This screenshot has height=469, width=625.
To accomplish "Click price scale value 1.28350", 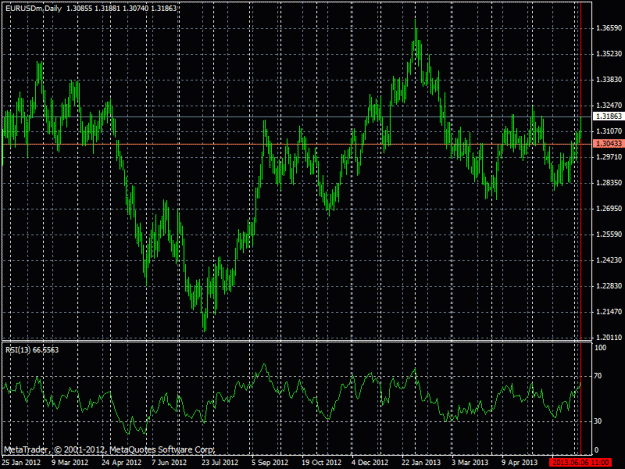I will coord(609,182).
